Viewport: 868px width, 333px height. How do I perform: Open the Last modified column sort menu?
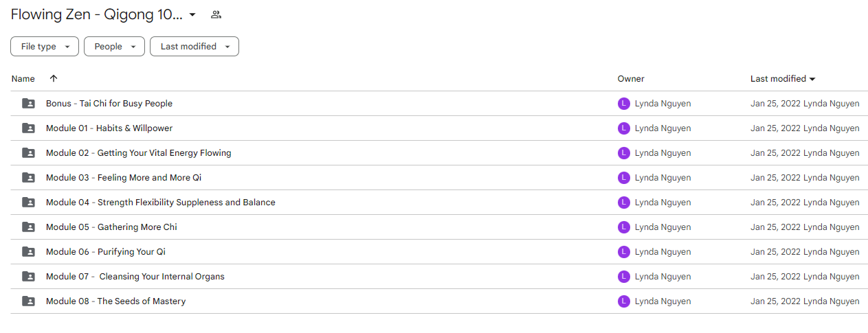783,79
